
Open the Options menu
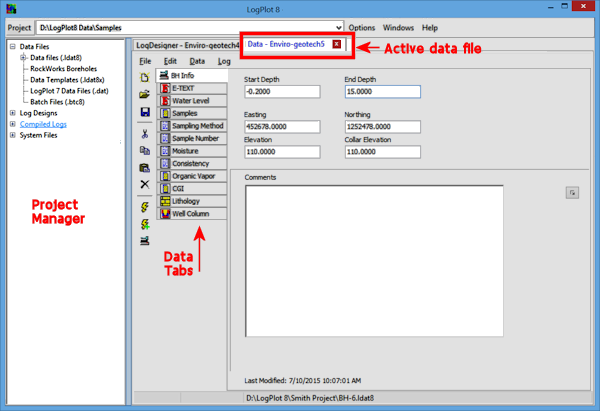click(x=362, y=28)
